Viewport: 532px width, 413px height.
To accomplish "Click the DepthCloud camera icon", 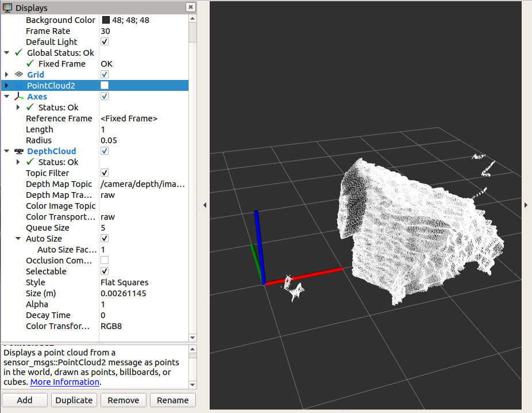I will click(x=19, y=151).
